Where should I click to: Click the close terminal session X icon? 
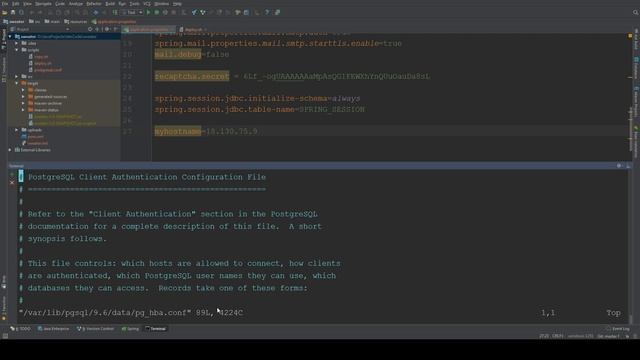click(12, 183)
